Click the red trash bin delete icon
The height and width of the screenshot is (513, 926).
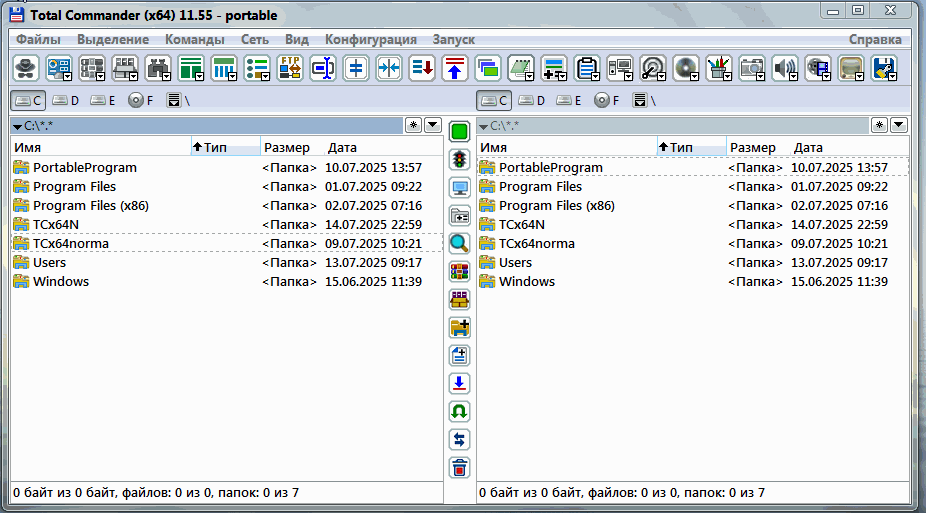point(459,468)
